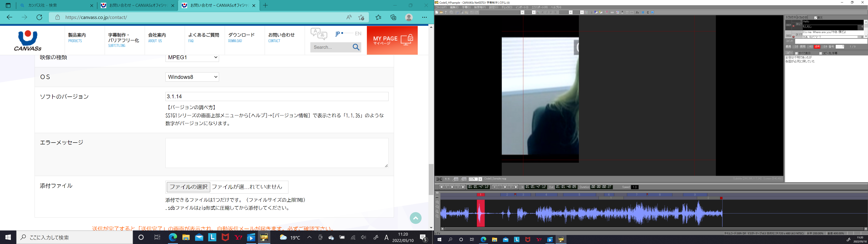
Task: Open the OS dropdown showing Windows8
Action: pyautogui.click(x=192, y=77)
